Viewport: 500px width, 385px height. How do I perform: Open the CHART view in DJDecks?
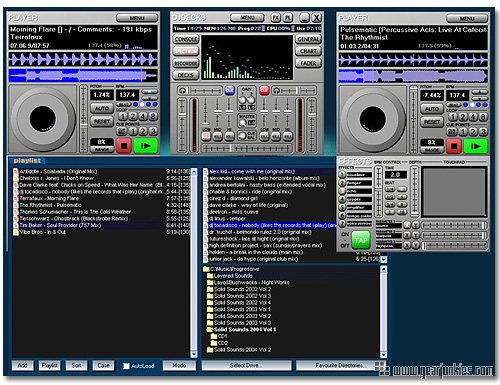point(308,51)
